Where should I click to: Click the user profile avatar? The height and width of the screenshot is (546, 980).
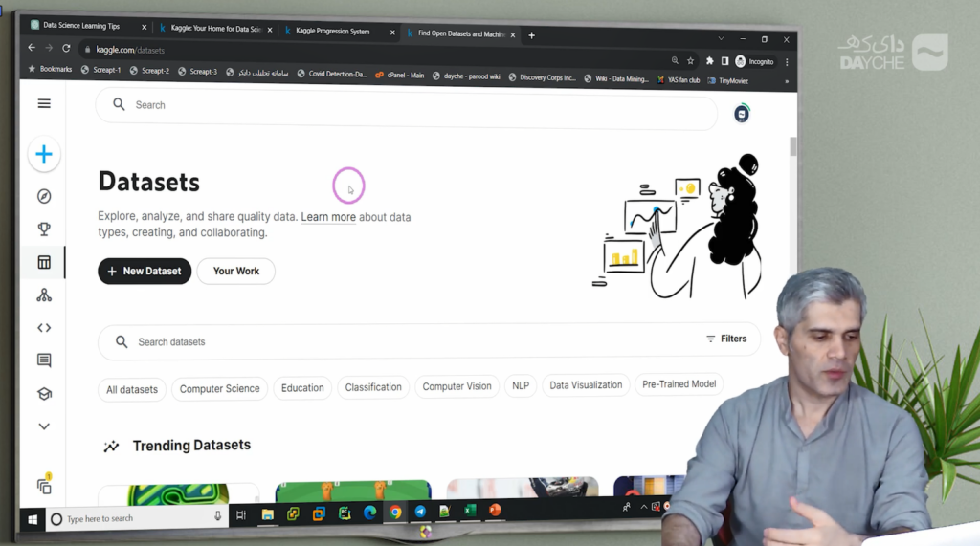tap(742, 114)
